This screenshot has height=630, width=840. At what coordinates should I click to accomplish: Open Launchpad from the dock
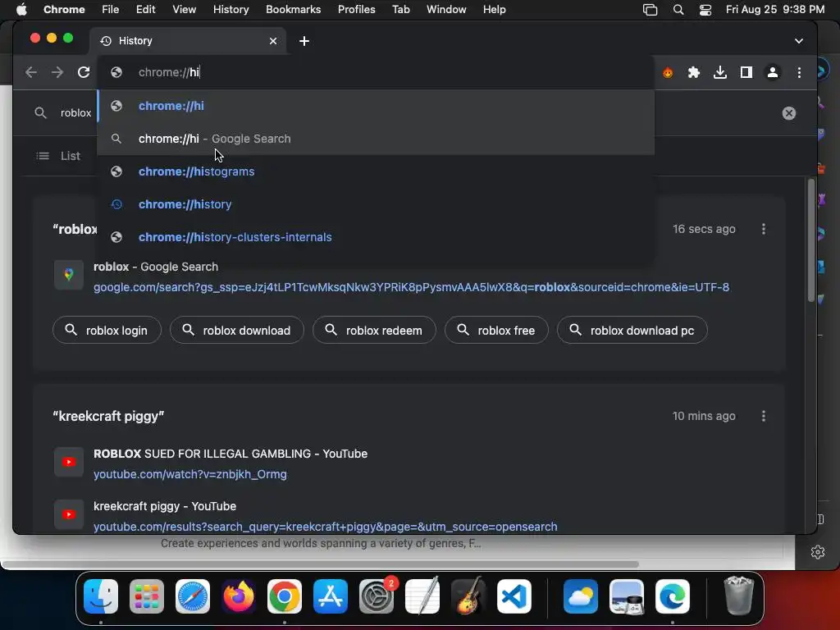[147, 596]
